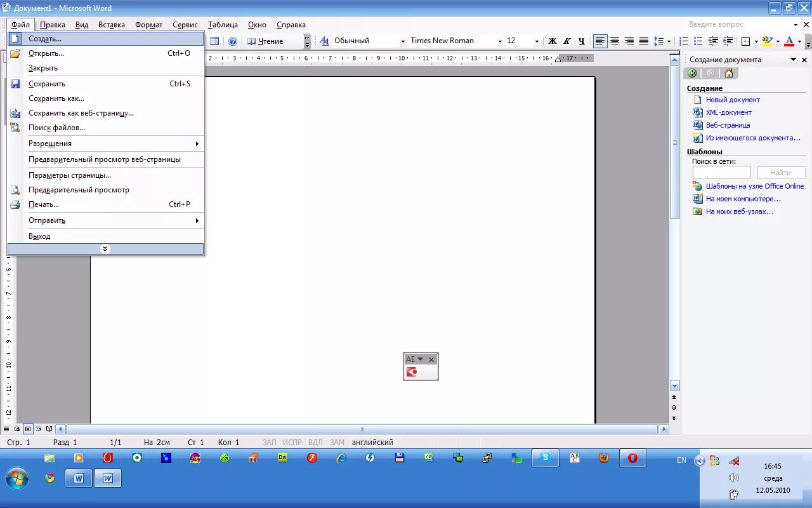Choose Сохранить как... menu entry
812x508 pixels.
click(x=105, y=98)
